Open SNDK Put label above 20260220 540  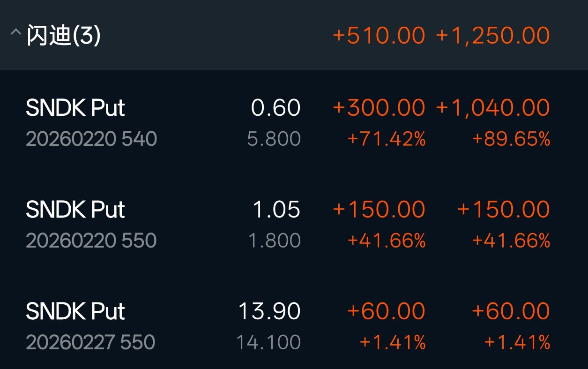click(75, 108)
